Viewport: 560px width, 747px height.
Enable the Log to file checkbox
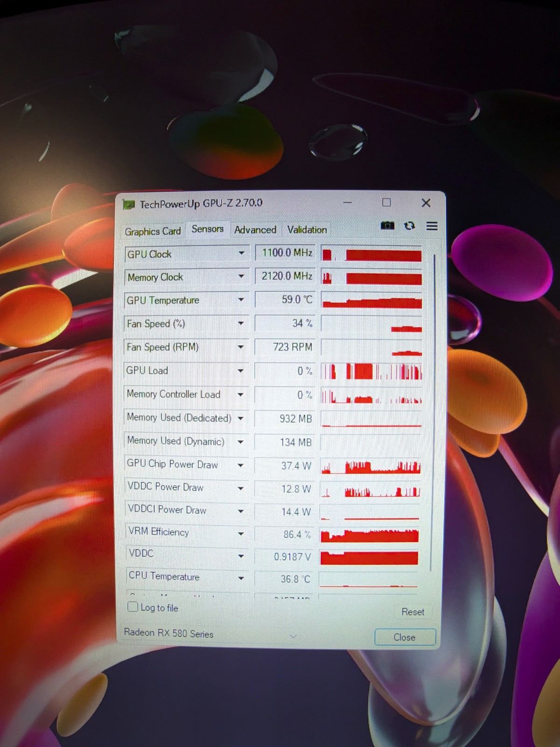133,607
